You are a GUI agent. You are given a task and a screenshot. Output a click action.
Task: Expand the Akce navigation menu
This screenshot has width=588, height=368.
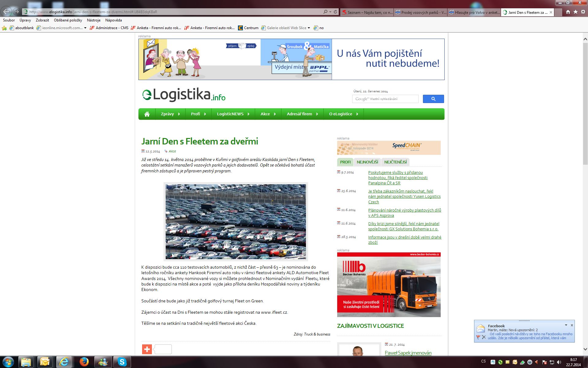coord(268,114)
